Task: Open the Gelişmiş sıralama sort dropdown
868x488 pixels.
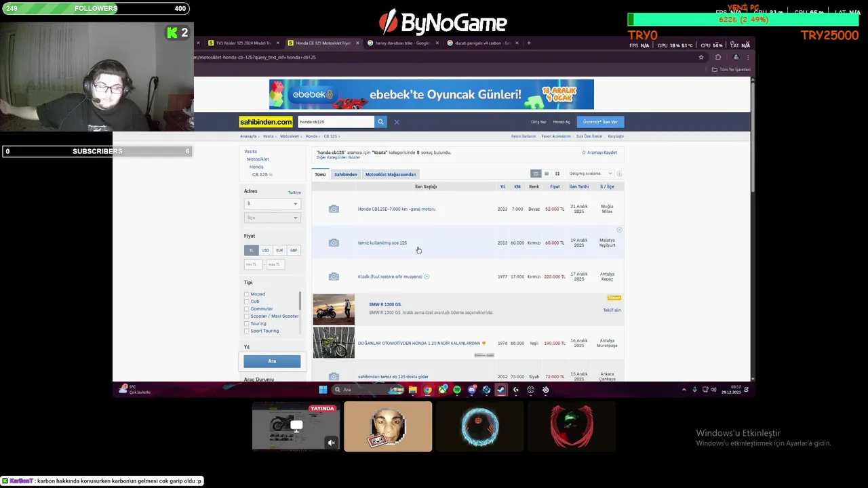Action: point(590,174)
